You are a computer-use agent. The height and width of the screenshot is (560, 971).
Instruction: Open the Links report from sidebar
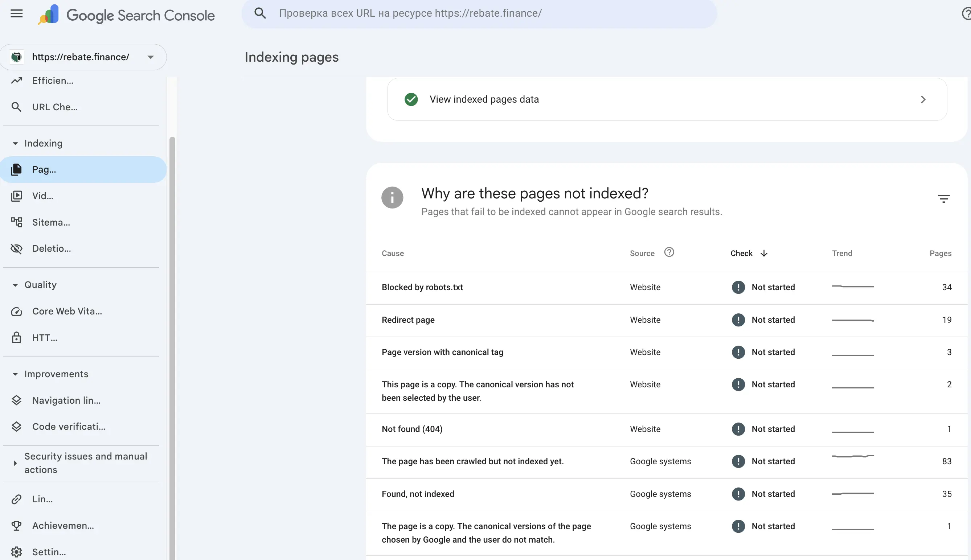click(x=17, y=499)
